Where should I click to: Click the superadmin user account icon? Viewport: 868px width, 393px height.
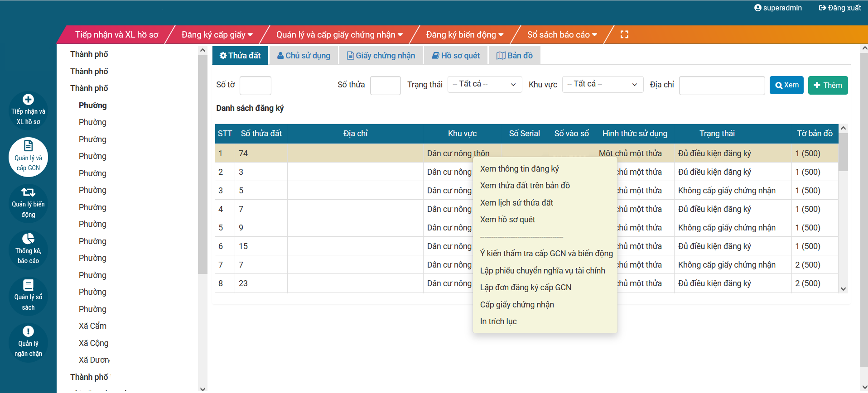pyautogui.click(x=757, y=8)
